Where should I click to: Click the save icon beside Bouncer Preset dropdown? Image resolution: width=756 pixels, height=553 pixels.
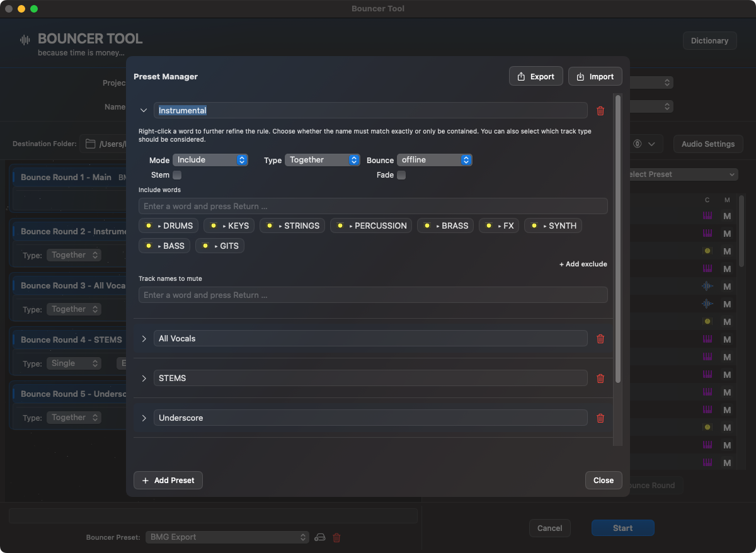pos(320,537)
